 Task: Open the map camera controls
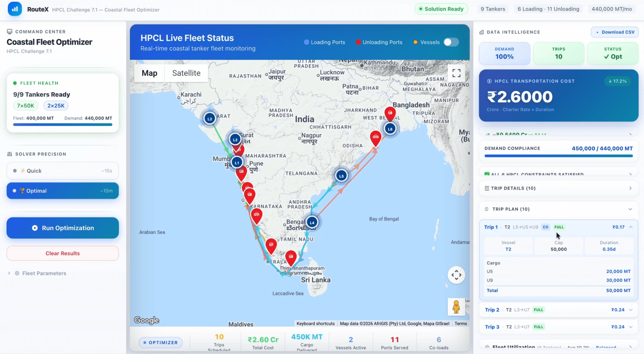[x=456, y=275]
